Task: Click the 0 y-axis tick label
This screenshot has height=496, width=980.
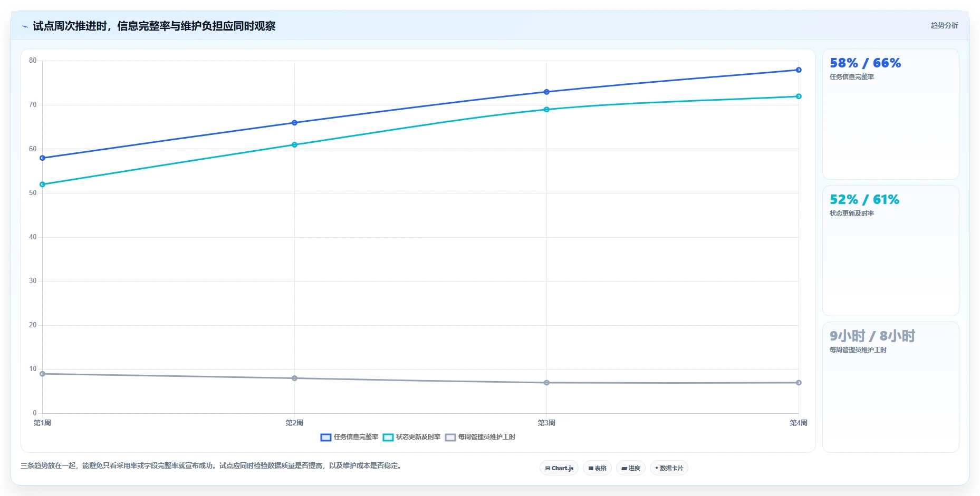Action: [x=35, y=413]
